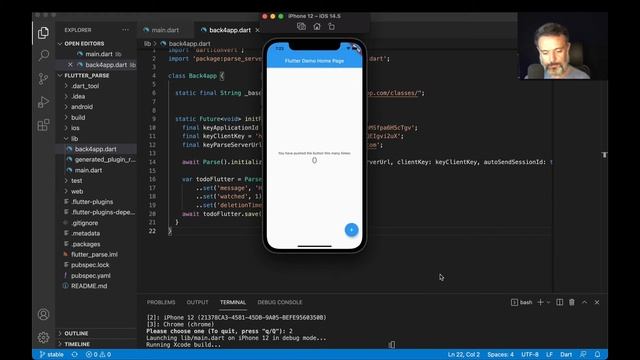Switch to the Debug Console tab

click(280, 302)
